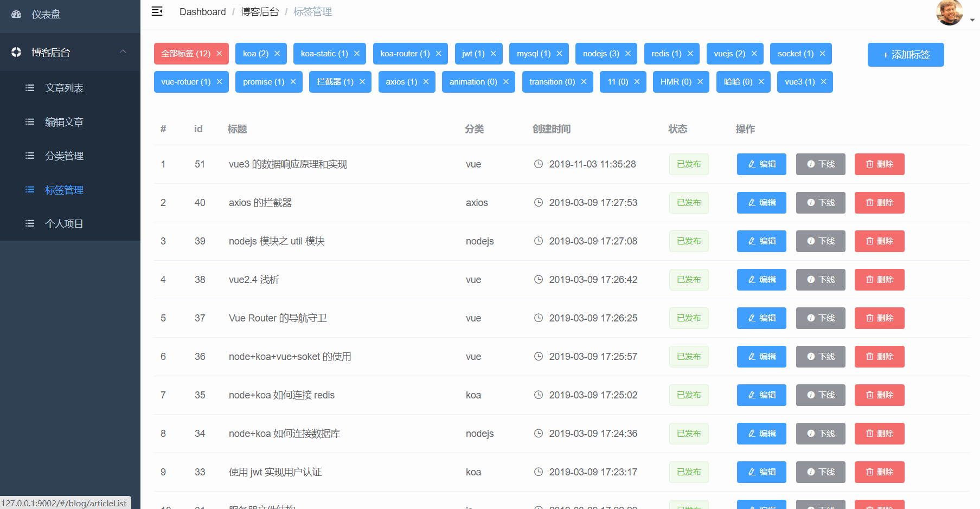Screen dimensions: 980x509
Task: Remove the 拦截器 (1) tag
Action: (362, 82)
